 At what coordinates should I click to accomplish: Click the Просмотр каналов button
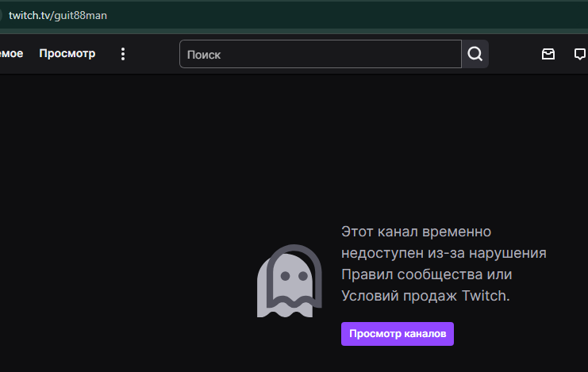click(398, 334)
